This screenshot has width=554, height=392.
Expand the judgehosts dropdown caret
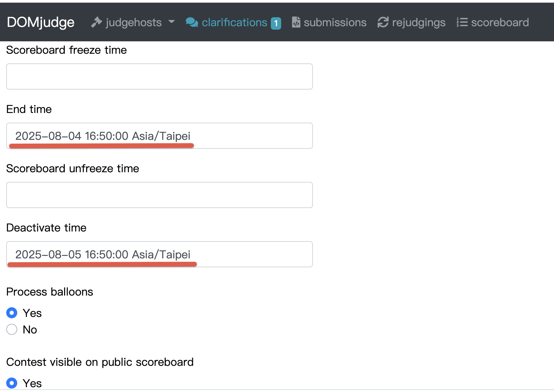point(172,22)
